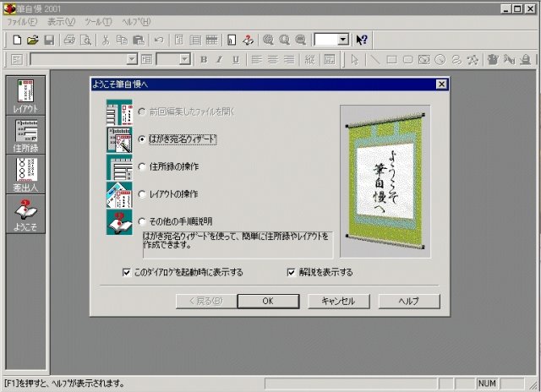Click the Paste clipboard icon

[x=139, y=40]
